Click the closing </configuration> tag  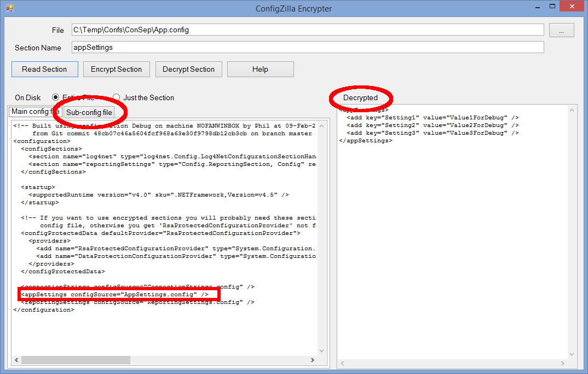(44, 310)
